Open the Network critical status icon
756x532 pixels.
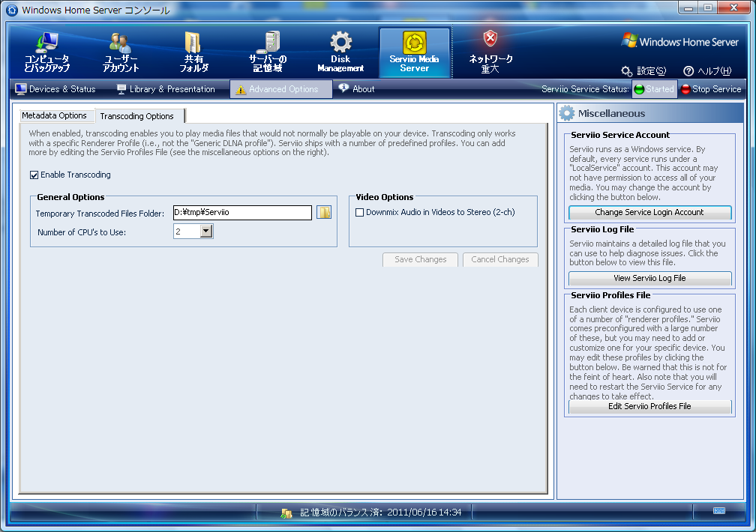click(490, 40)
